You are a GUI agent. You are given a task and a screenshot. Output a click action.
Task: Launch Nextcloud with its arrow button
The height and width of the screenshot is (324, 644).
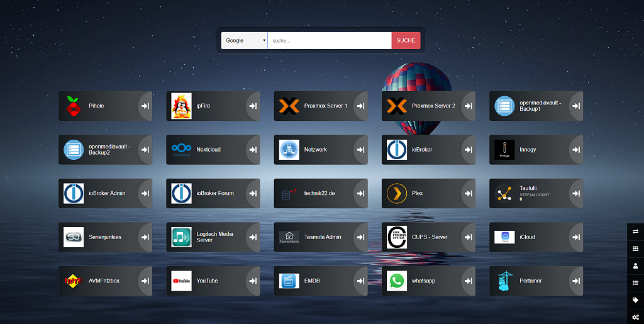click(x=253, y=150)
